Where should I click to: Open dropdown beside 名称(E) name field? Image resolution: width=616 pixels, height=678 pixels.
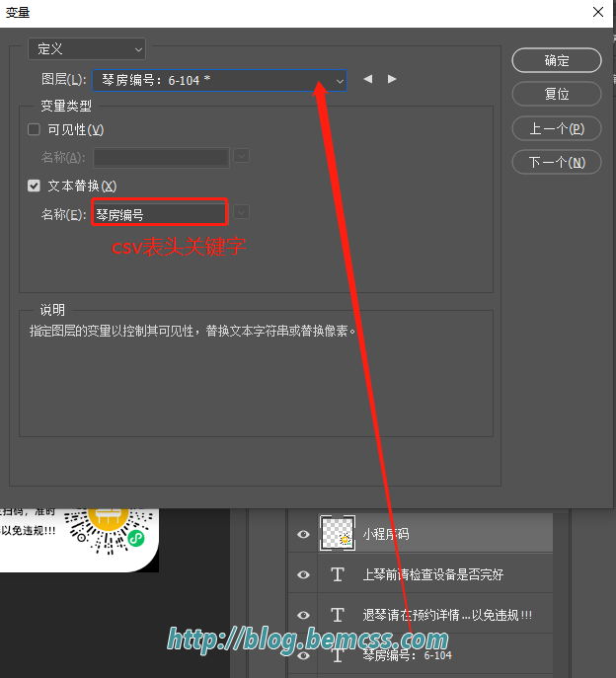tap(242, 212)
